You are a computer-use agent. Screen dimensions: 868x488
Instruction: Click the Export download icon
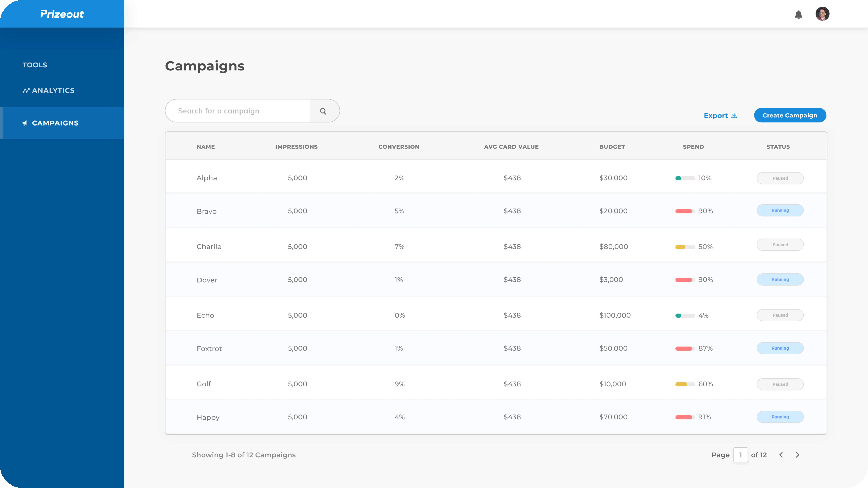(x=734, y=116)
